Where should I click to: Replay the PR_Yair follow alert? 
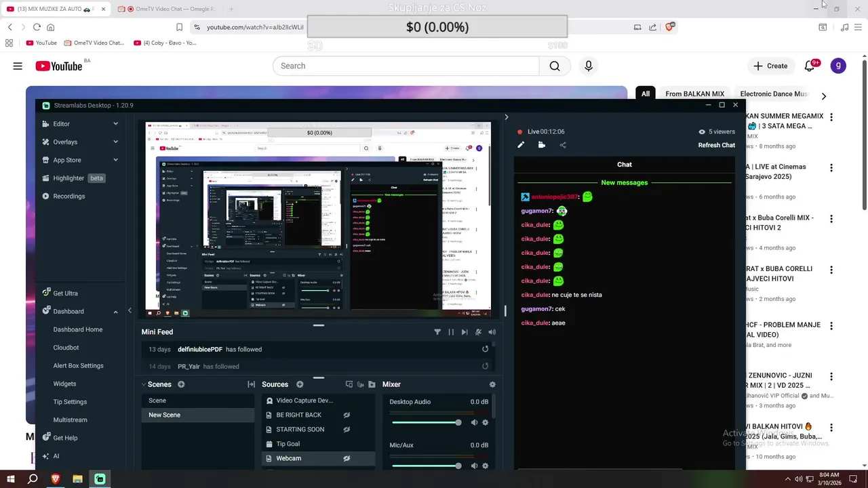[x=485, y=366]
